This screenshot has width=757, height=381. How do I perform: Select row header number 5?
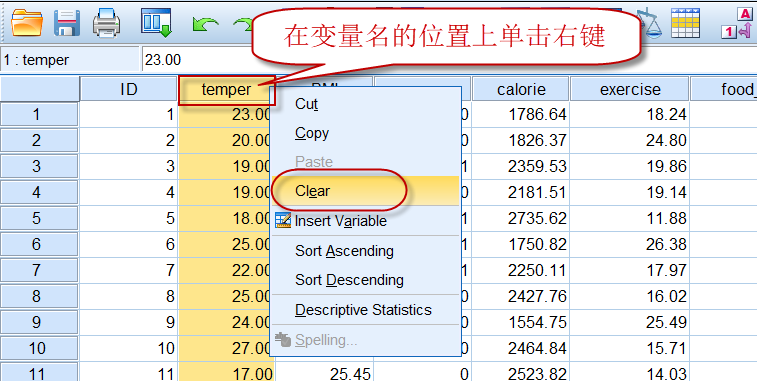(x=39, y=218)
